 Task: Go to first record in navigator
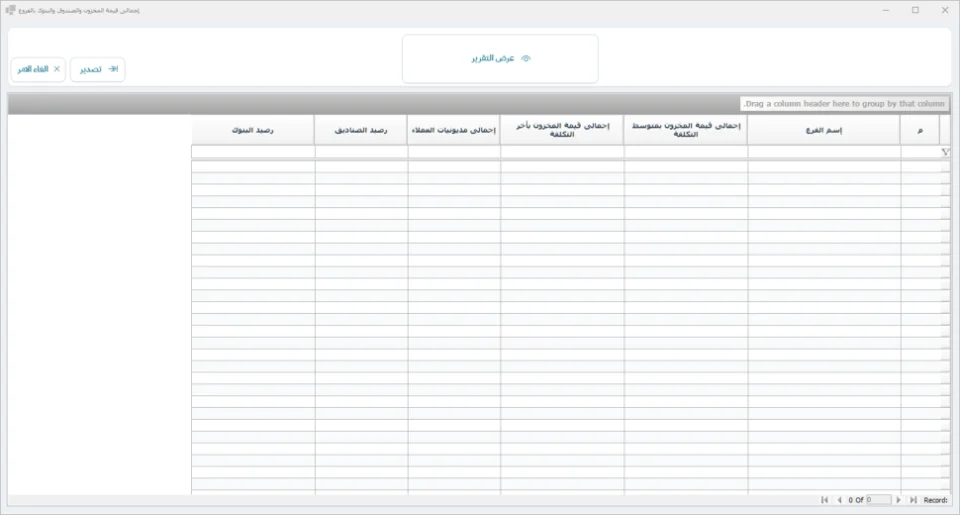click(x=824, y=500)
